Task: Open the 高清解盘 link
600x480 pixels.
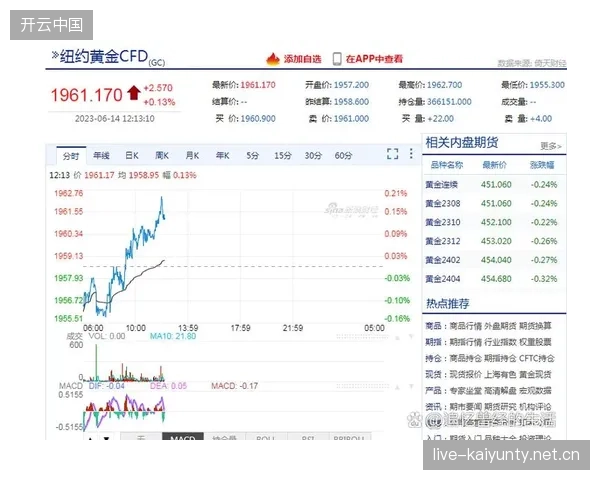Action: (500, 390)
